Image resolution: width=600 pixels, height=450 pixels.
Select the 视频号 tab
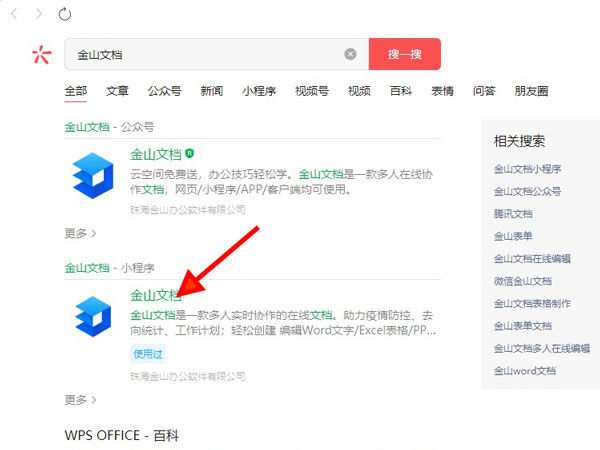click(x=312, y=91)
